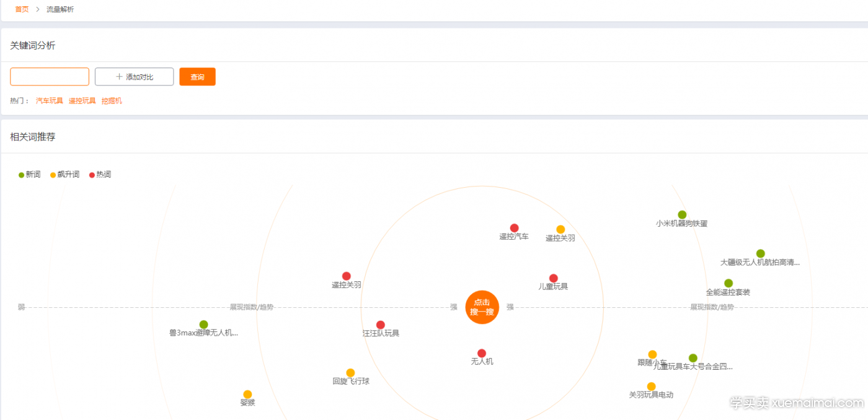The image size is (868, 420).
Task: Toggle the 新词 legend item
Action: (x=29, y=175)
